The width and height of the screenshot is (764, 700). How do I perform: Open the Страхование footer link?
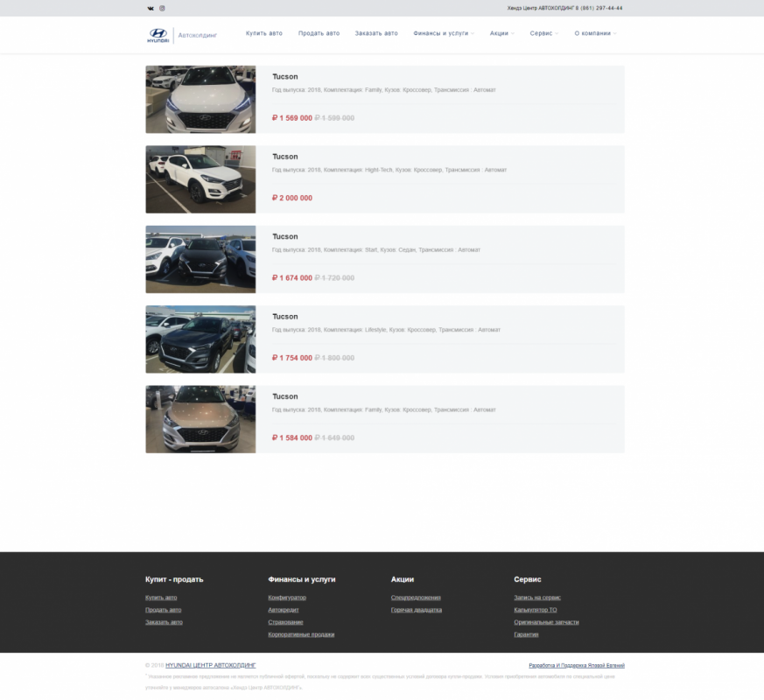tap(285, 621)
